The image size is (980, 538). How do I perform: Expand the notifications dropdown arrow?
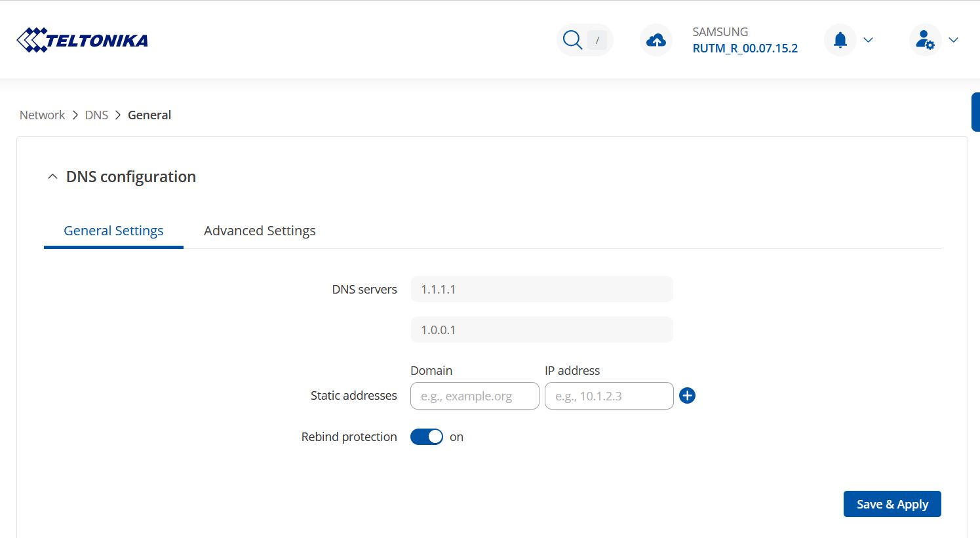869,40
